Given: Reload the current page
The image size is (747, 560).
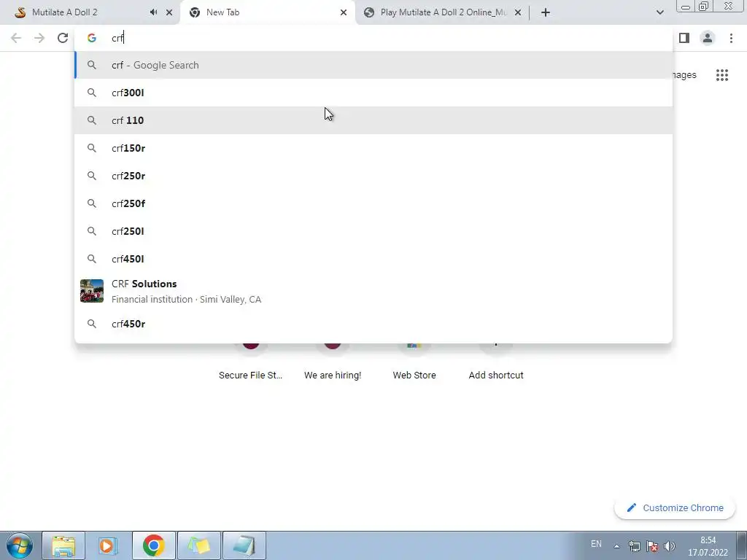Looking at the screenshot, I should [x=63, y=38].
